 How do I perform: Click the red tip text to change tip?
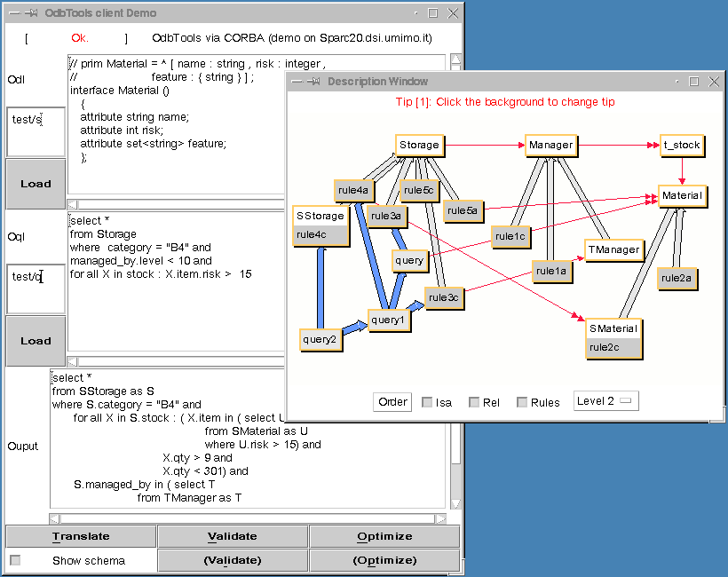point(504,102)
